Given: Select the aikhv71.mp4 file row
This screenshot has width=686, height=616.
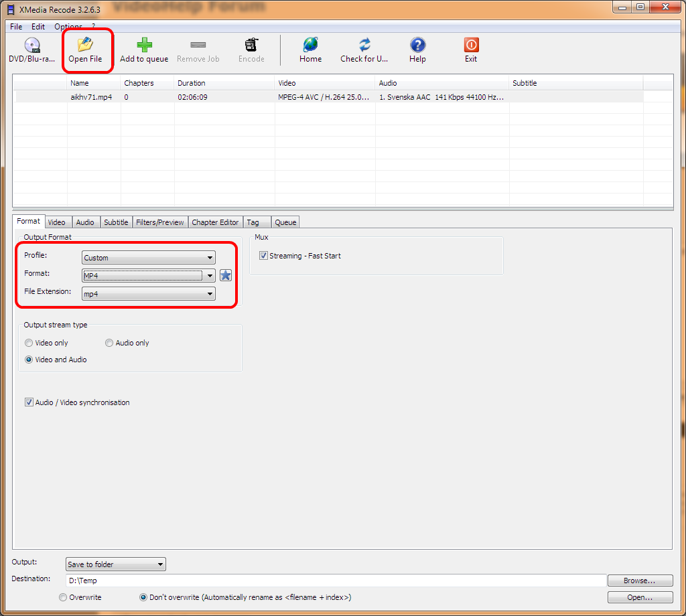Looking at the screenshot, I should 329,97.
